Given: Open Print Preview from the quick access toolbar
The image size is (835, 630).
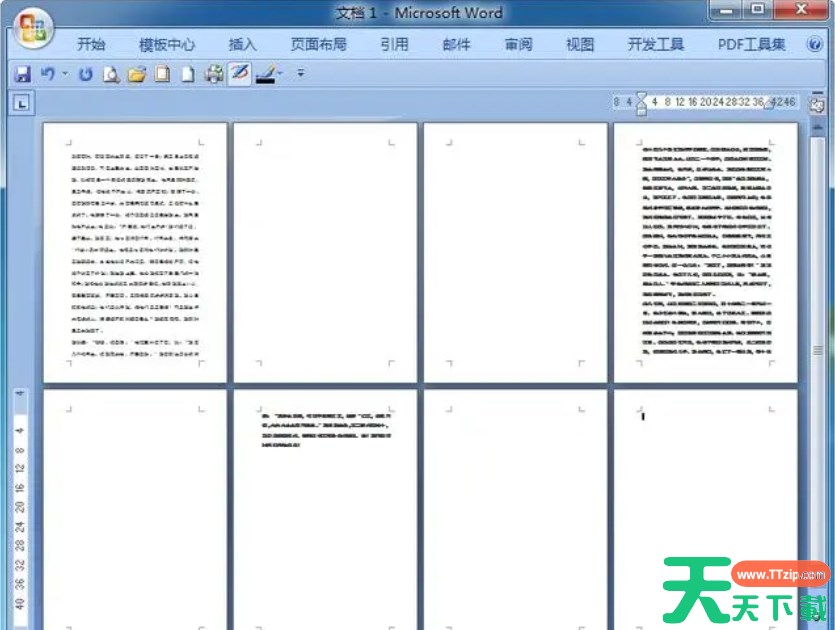Looking at the screenshot, I should coord(110,74).
